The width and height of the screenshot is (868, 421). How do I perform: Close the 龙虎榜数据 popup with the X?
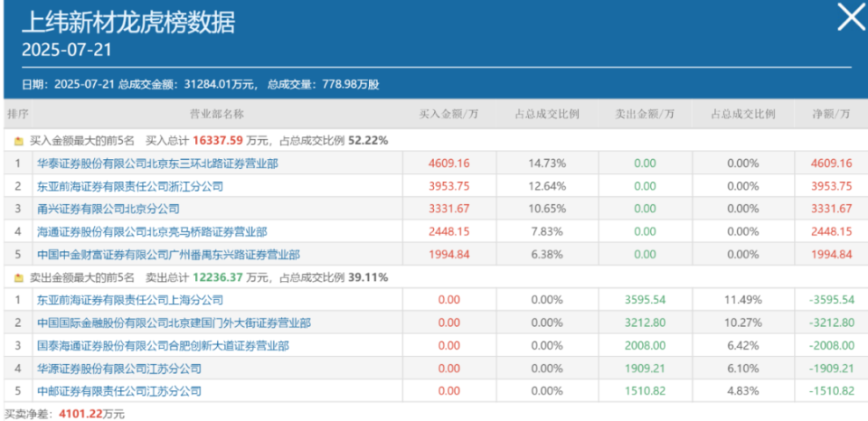[x=850, y=18]
